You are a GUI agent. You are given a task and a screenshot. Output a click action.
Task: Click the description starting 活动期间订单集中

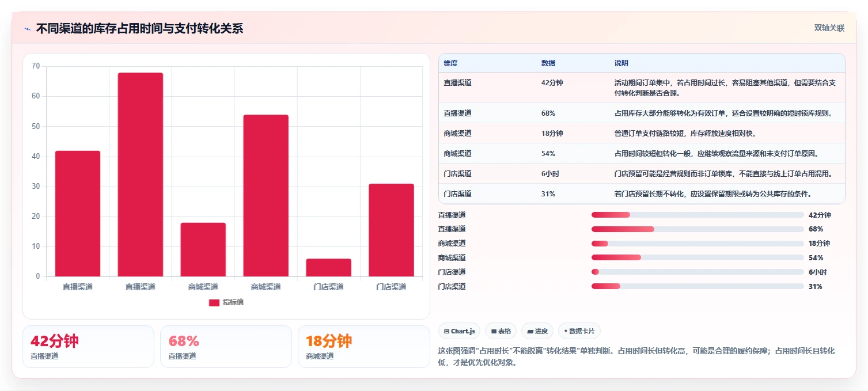[725, 88]
